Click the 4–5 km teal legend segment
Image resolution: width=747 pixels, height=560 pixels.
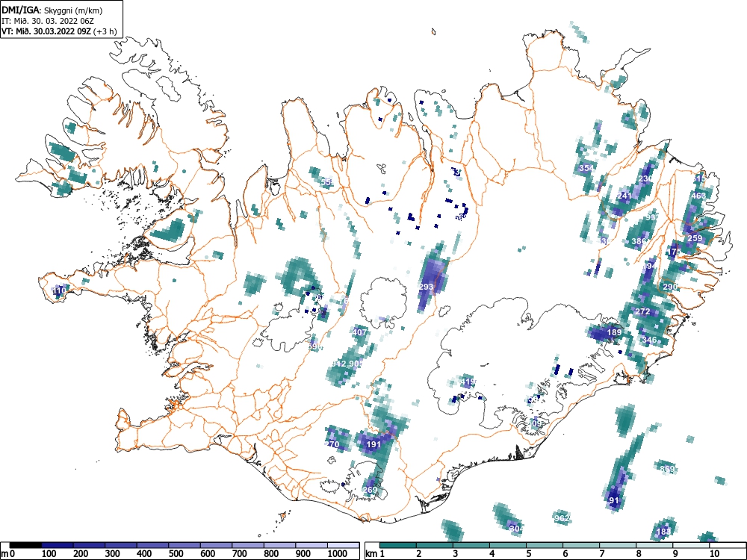(x=508, y=545)
